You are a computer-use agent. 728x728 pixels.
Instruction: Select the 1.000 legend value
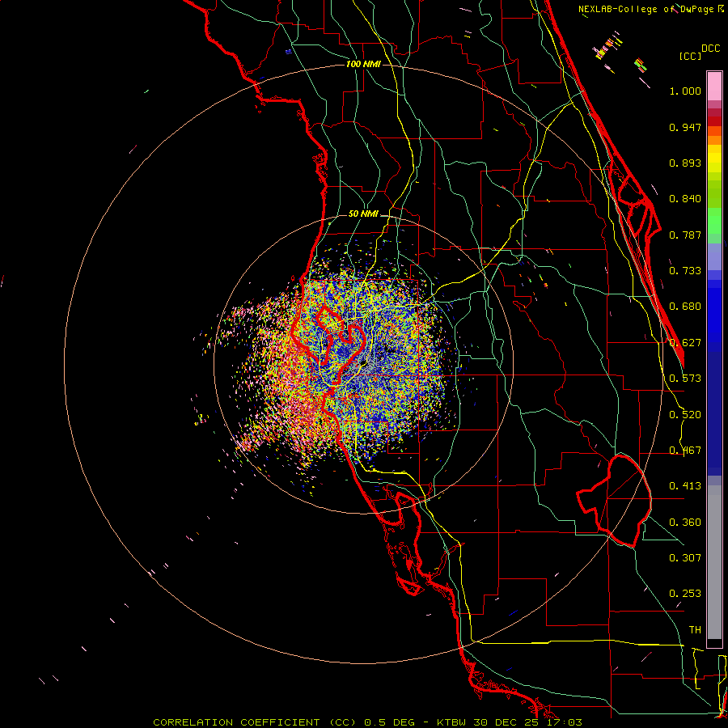[685, 91]
